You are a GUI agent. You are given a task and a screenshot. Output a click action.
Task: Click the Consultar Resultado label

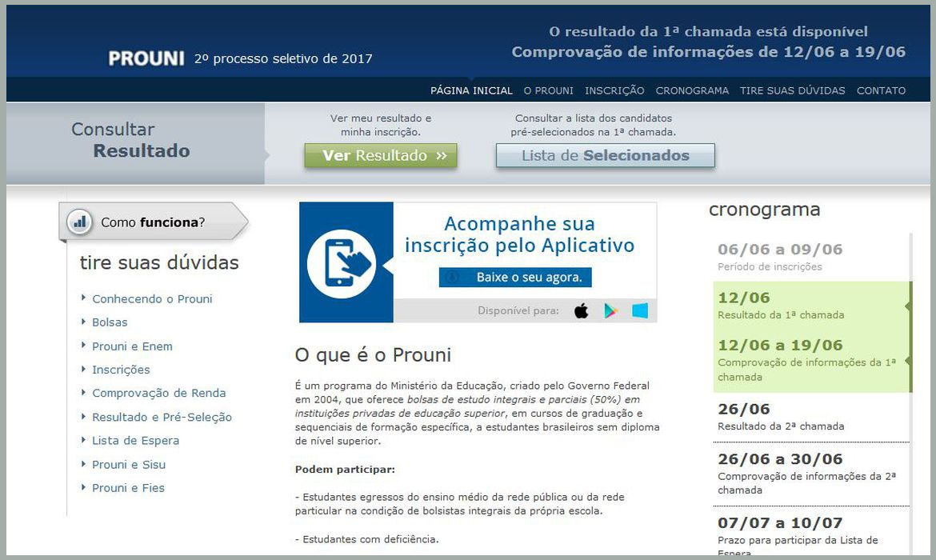click(130, 140)
